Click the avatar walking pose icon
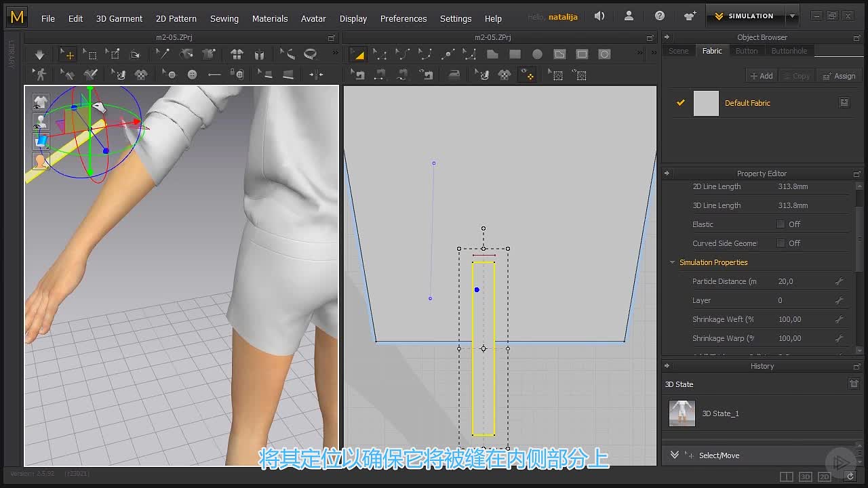The width and height of the screenshot is (868, 488). [40, 75]
